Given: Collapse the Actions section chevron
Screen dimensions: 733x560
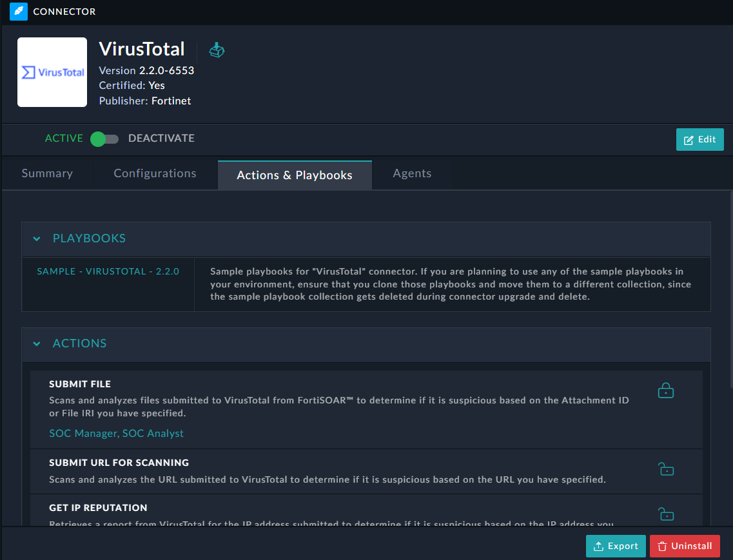Looking at the screenshot, I should [37, 344].
